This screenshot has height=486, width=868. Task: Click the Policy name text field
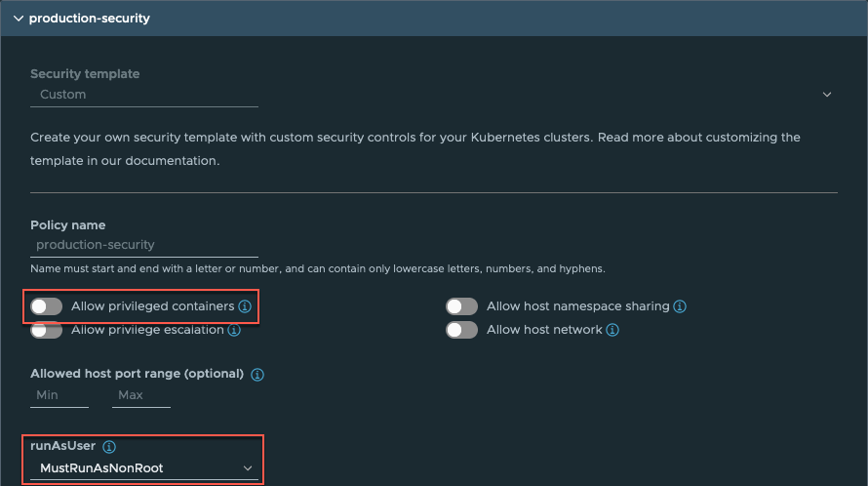(x=144, y=245)
